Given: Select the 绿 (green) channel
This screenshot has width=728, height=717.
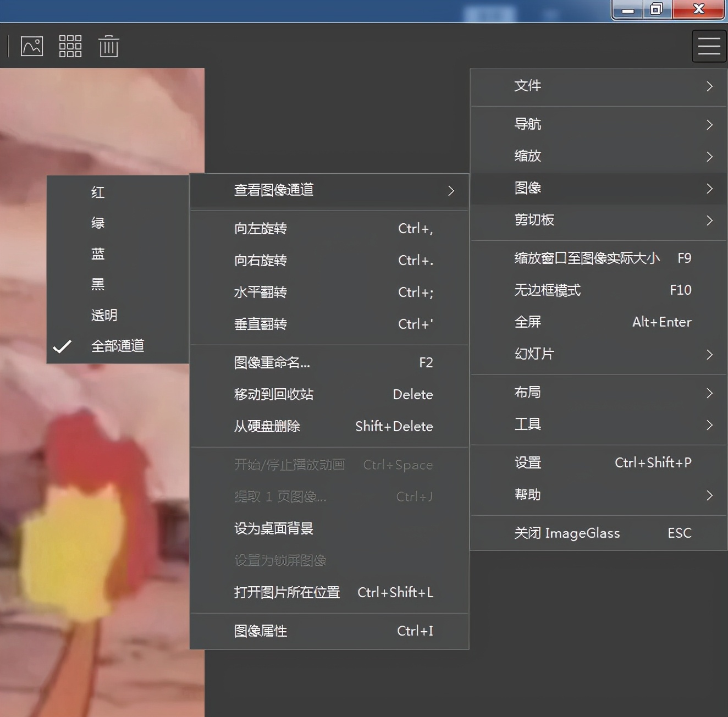Looking at the screenshot, I should tap(97, 223).
